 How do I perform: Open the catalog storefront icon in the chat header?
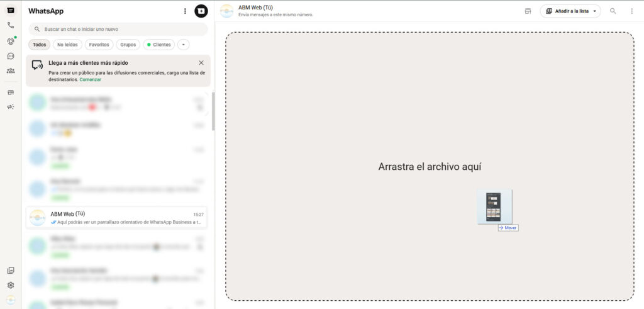(x=528, y=11)
